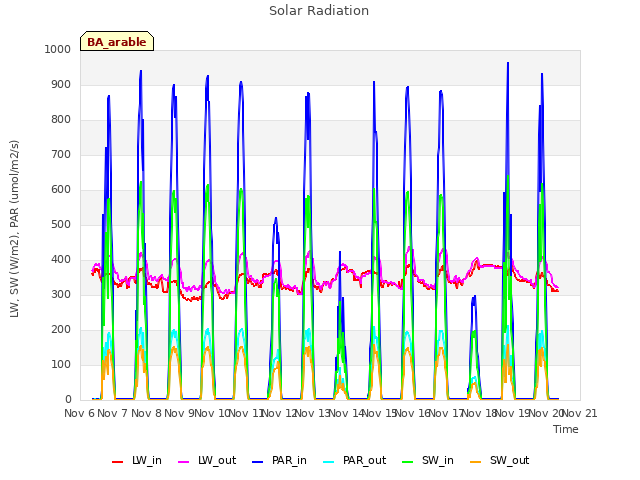This screenshot has width=640, height=480.
Task: Click the LW_out legend label
Action: point(217,461)
